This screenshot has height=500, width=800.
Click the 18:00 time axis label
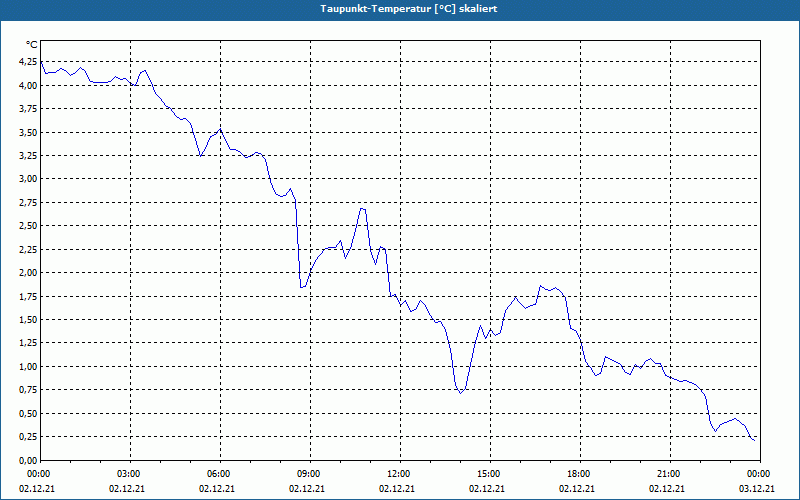click(580, 474)
